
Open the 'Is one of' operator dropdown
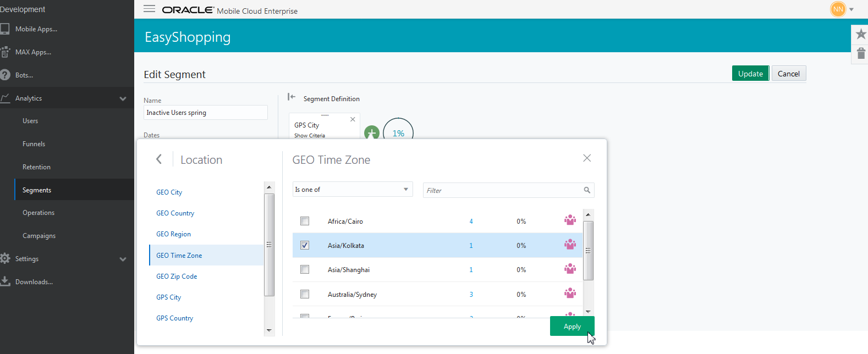[x=353, y=190]
